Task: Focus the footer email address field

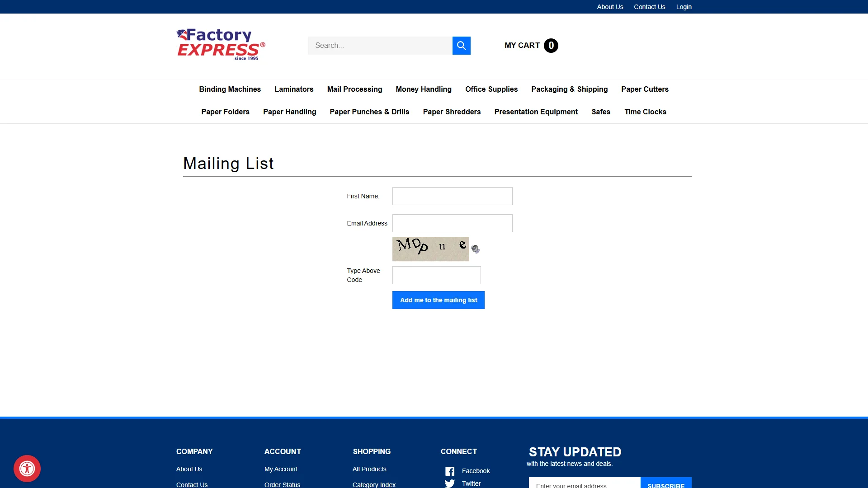Action: point(585,483)
